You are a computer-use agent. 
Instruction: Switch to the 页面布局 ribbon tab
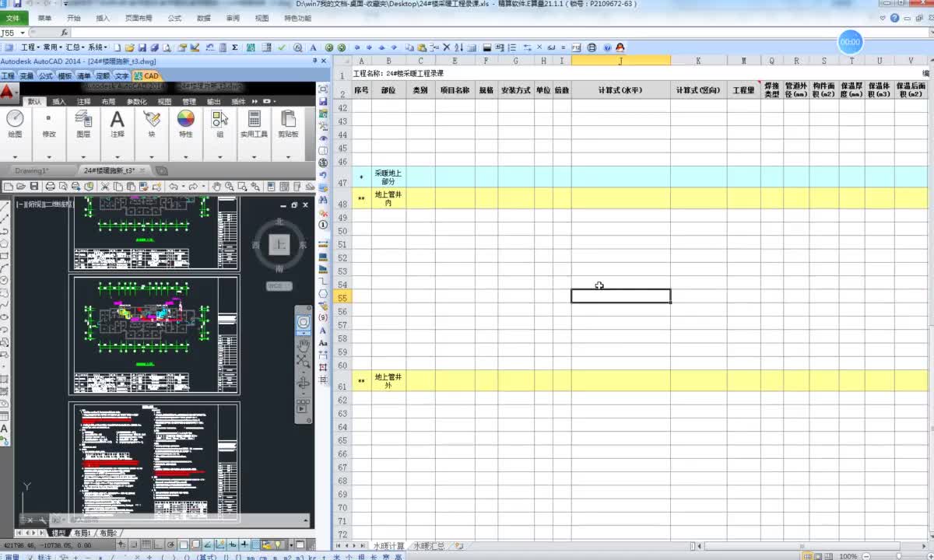(139, 18)
